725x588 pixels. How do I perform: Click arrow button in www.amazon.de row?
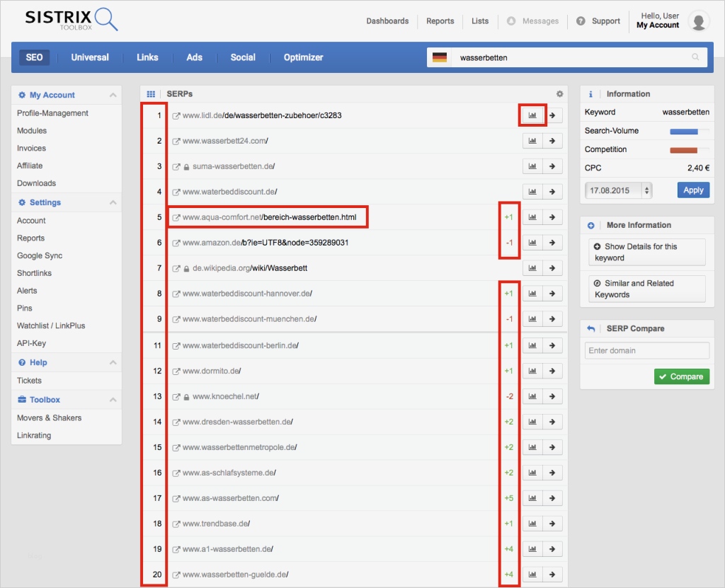(552, 242)
